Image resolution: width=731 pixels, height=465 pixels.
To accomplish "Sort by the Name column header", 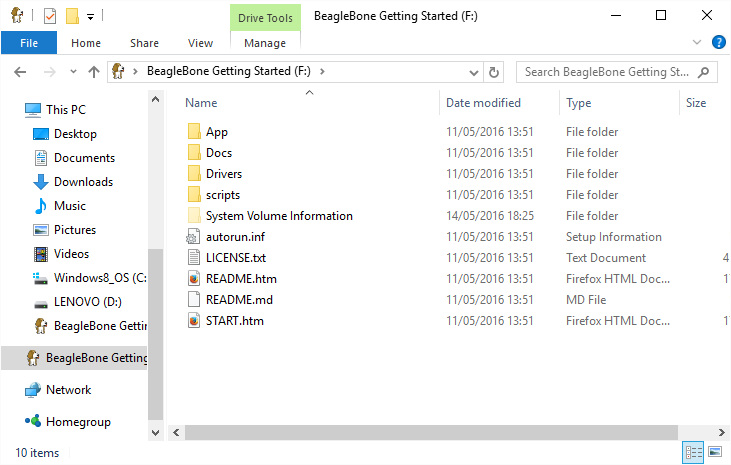I will 201,103.
